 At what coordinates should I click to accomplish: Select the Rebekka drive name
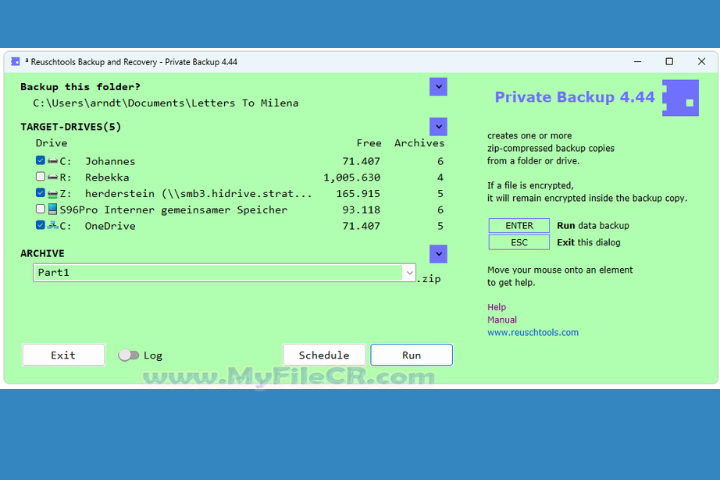[107, 177]
